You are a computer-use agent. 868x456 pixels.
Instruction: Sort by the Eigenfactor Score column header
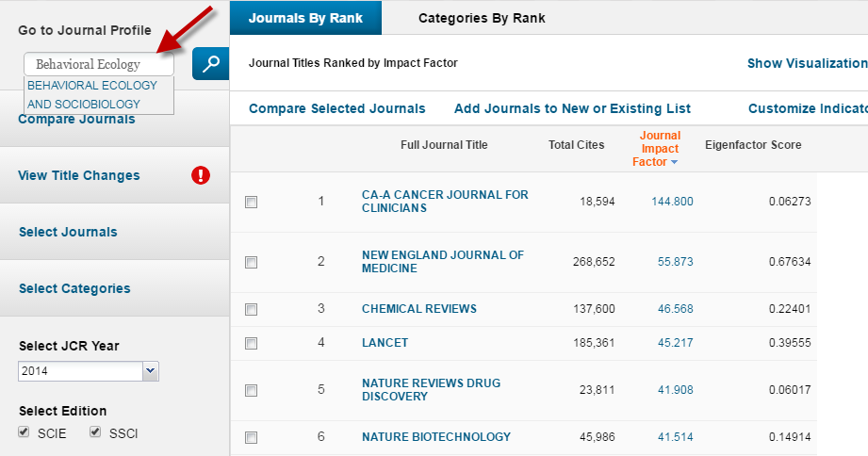(753, 145)
